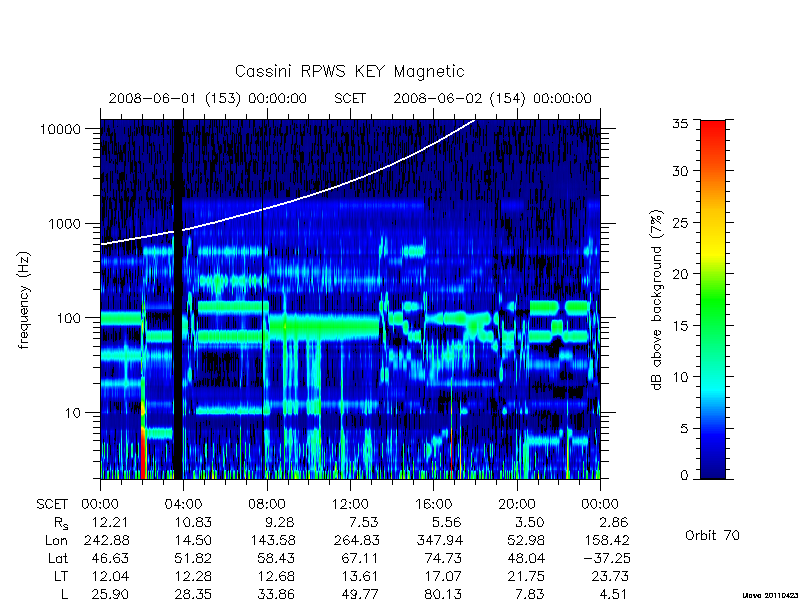800x600 pixels.
Task: Click the "Rs" row header
Action: pos(61,523)
